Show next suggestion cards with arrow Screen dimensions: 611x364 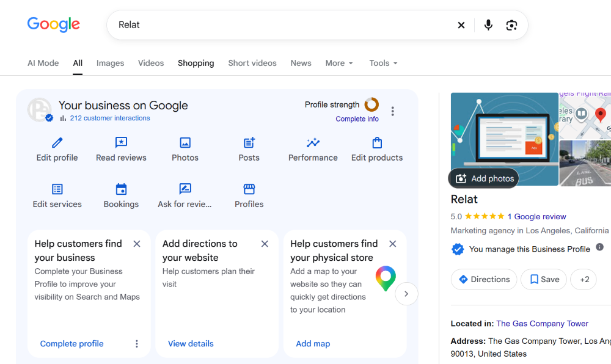[x=406, y=294]
